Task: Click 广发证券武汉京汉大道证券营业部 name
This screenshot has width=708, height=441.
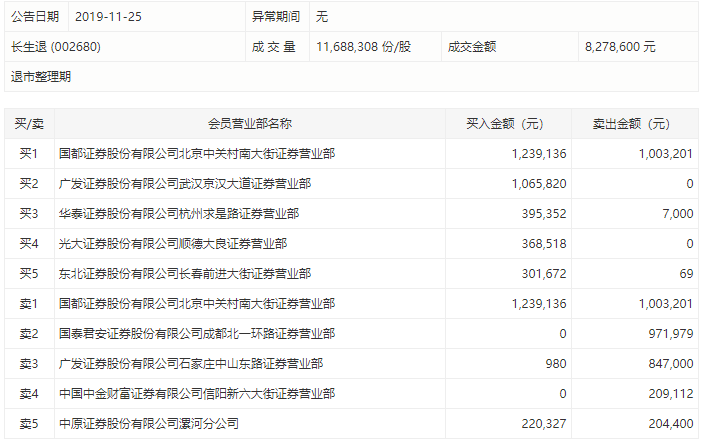Action: (x=185, y=184)
